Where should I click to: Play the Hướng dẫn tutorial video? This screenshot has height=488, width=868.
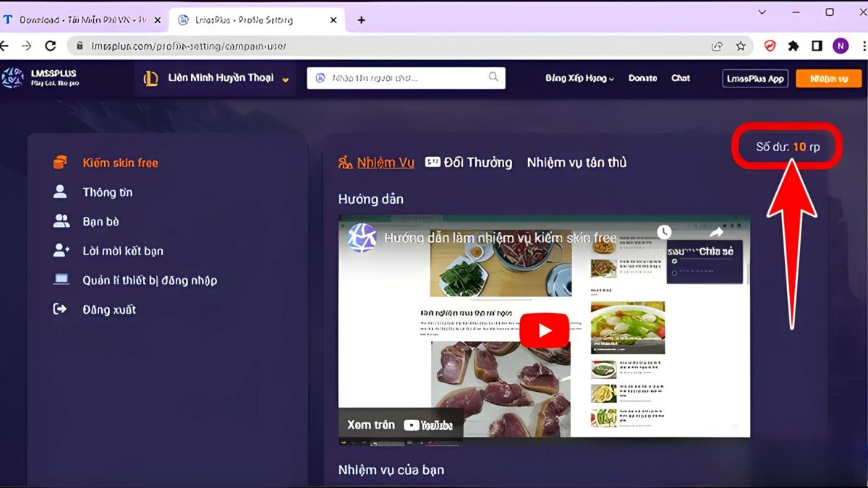click(544, 330)
